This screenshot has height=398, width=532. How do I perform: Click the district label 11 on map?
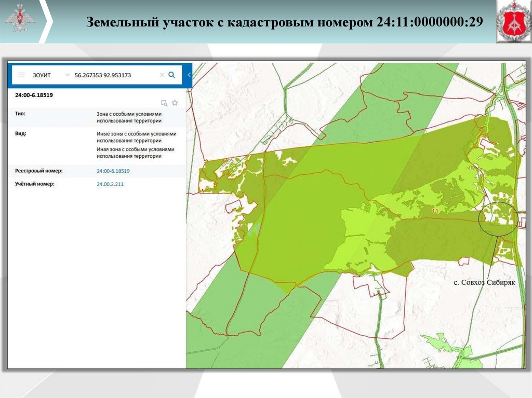435,211
